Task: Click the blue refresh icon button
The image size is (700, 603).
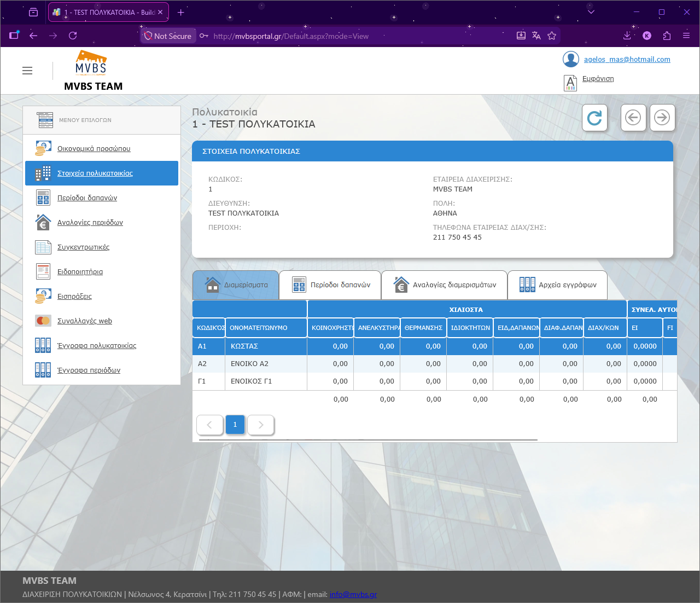Action: point(594,118)
